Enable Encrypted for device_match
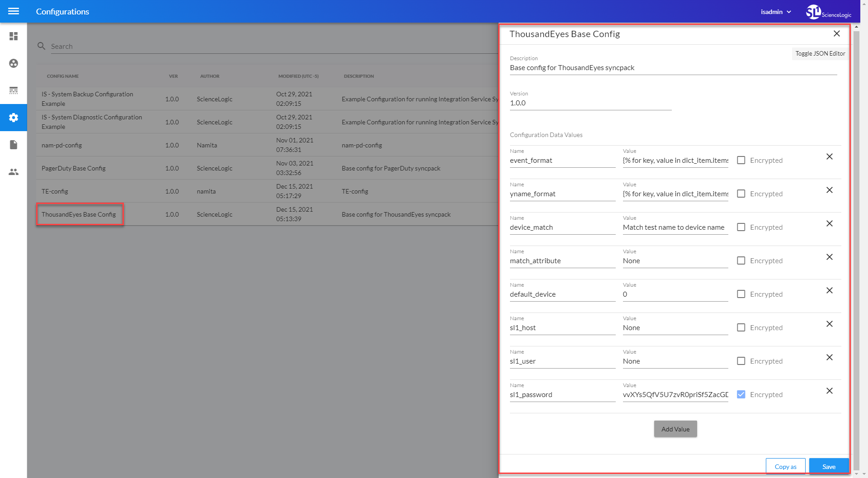The image size is (868, 478). pos(741,227)
